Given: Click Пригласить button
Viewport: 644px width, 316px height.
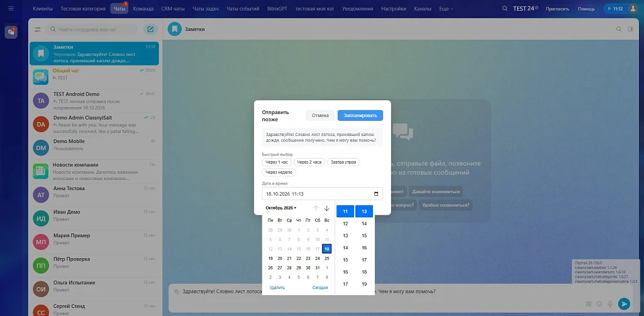Looking at the screenshot, I should pyautogui.click(x=557, y=9).
